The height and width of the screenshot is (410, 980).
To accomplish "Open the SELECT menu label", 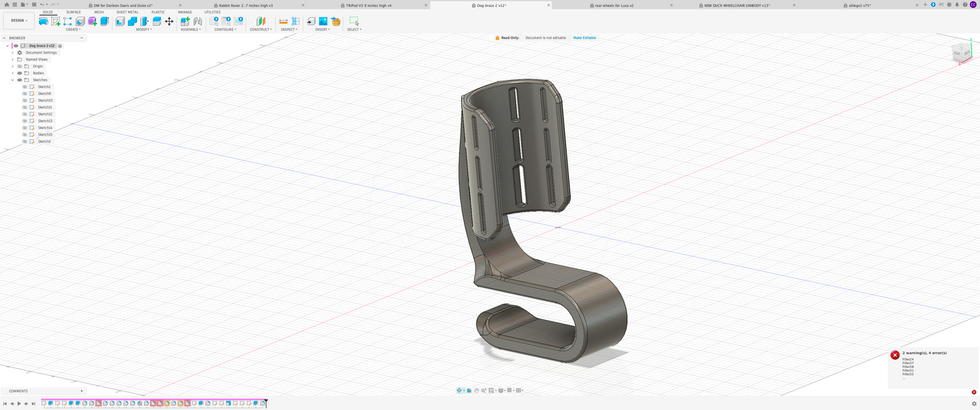I will [x=354, y=29].
